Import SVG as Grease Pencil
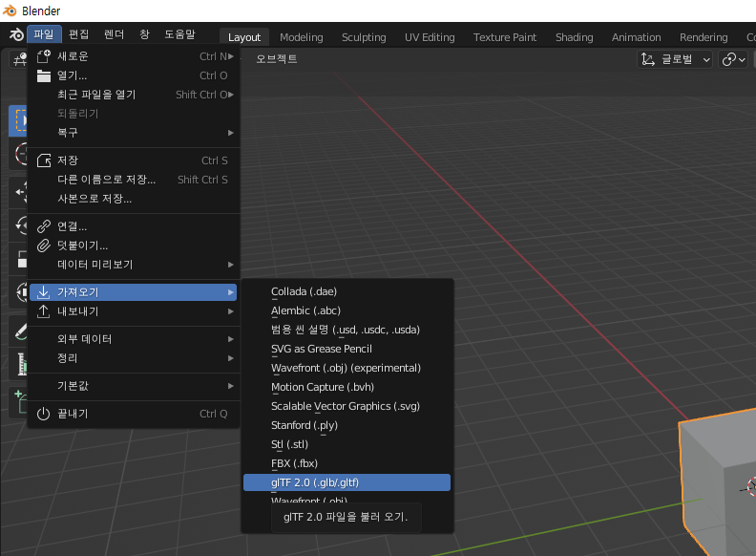 tap(346, 349)
